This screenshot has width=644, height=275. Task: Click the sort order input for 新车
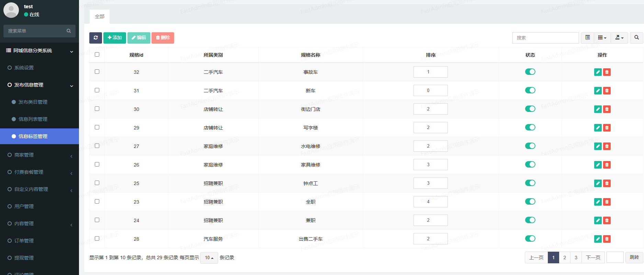point(430,91)
